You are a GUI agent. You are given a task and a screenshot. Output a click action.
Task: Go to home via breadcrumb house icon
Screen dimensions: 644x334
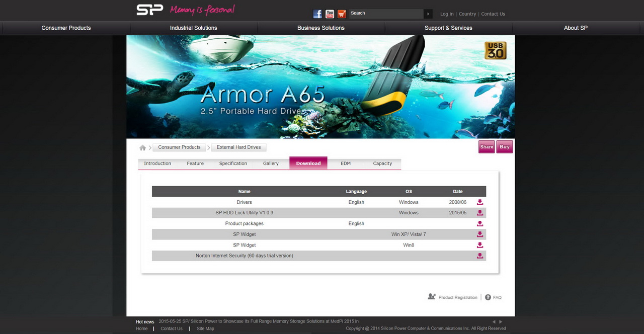click(143, 147)
